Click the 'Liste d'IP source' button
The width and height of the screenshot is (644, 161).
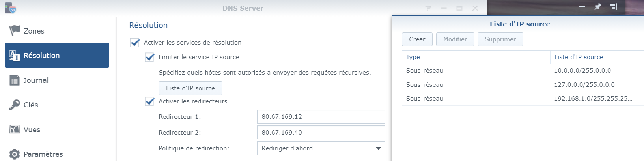click(190, 88)
